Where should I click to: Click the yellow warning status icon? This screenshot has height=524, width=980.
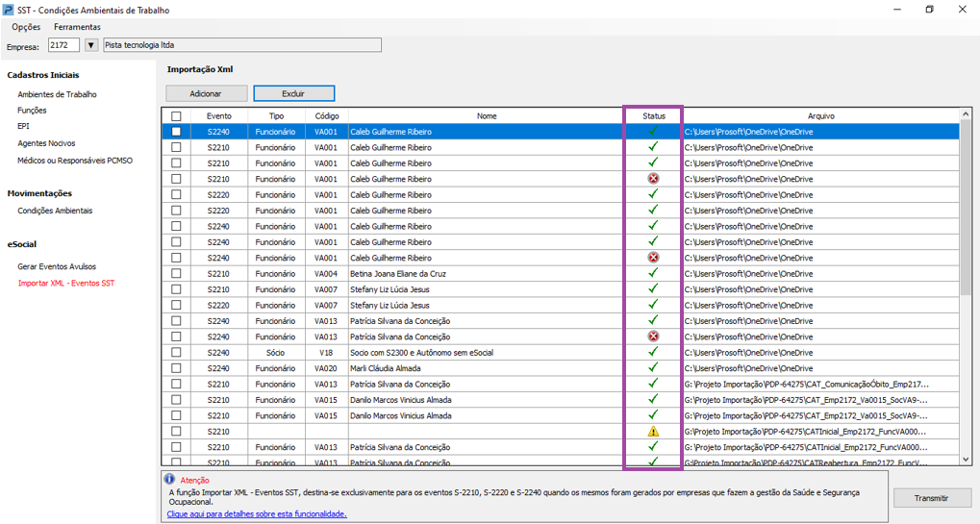[653, 432]
